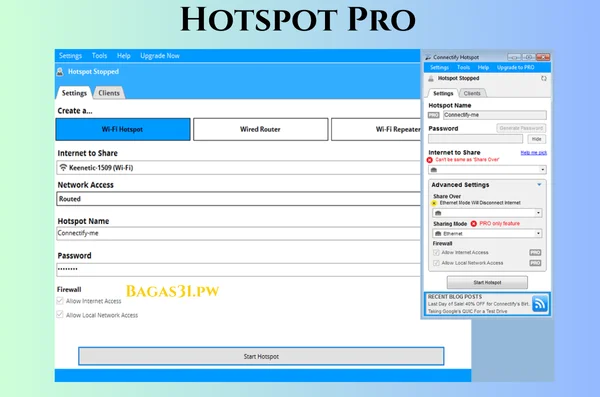
Task: Click the Generate Password button
Action: coord(521,128)
